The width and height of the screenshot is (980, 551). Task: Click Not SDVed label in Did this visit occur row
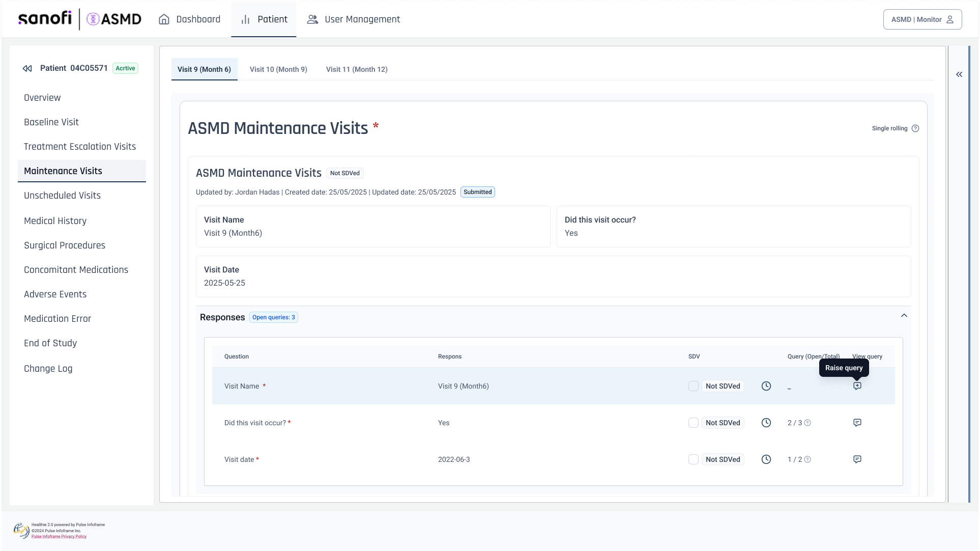723,423
